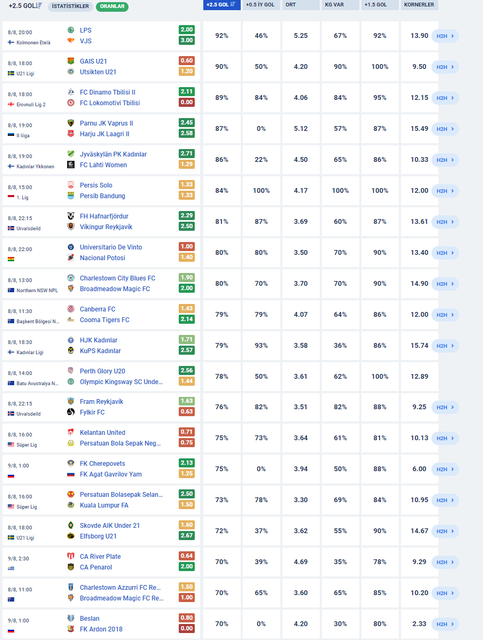
Task: Select the KORNERLER column tab
Action: coord(419,4)
